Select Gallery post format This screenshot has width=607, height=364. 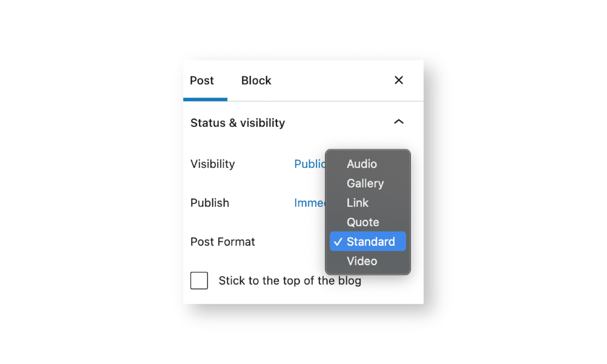coord(365,183)
